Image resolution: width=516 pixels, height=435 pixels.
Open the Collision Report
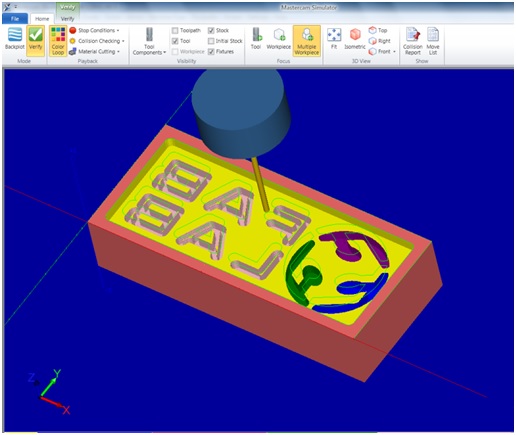(x=413, y=41)
